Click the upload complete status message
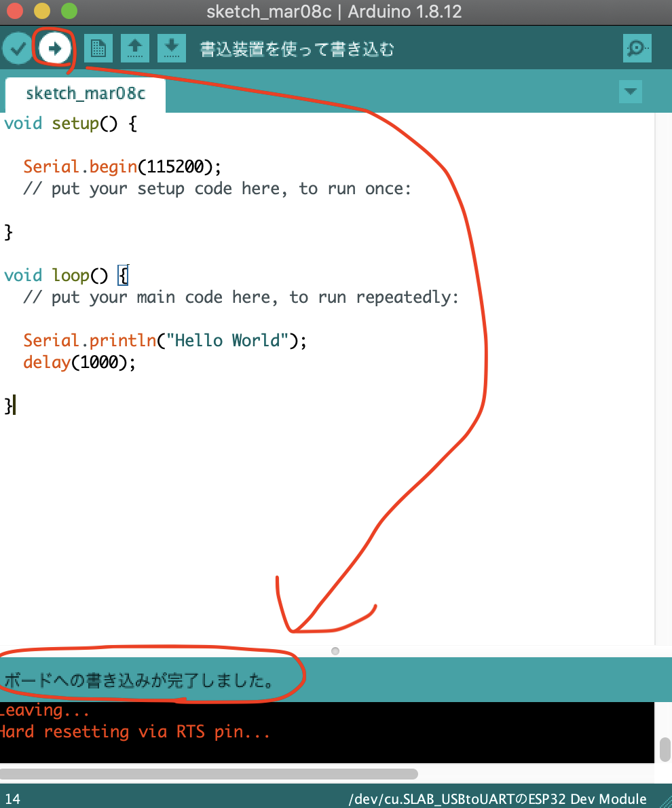This screenshot has width=672, height=808. pos(138,681)
